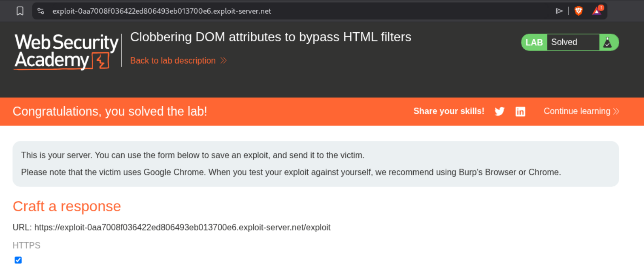Open the Back to lab description link
This screenshot has width=644, height=272.
click(x=173, y=61)
